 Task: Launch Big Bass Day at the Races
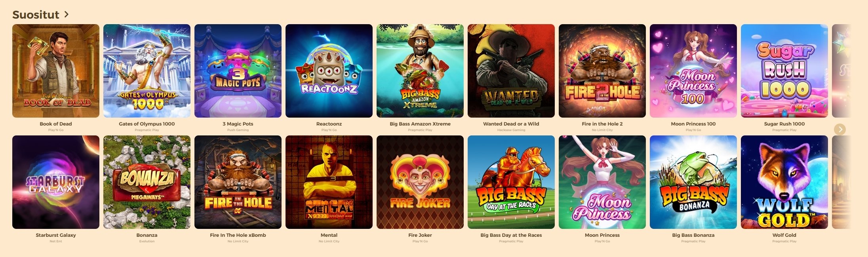point(511,182)
